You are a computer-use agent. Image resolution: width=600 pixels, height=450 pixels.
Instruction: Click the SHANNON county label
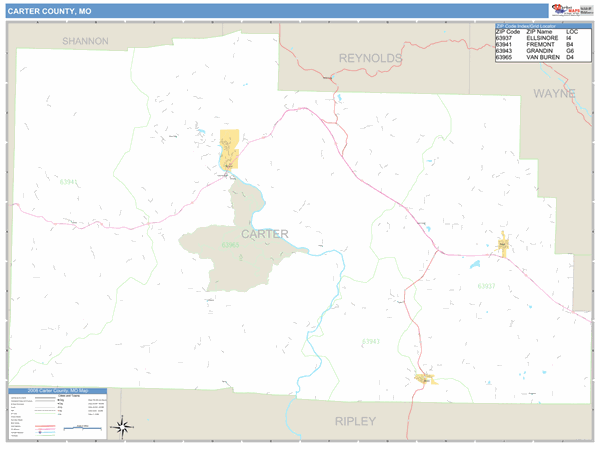coord(85,41)
